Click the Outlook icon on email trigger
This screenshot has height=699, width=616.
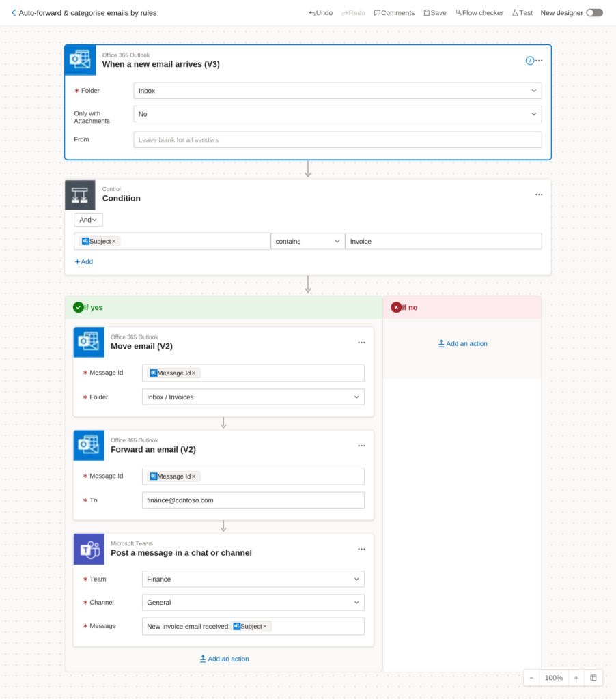tap(81, 60)
